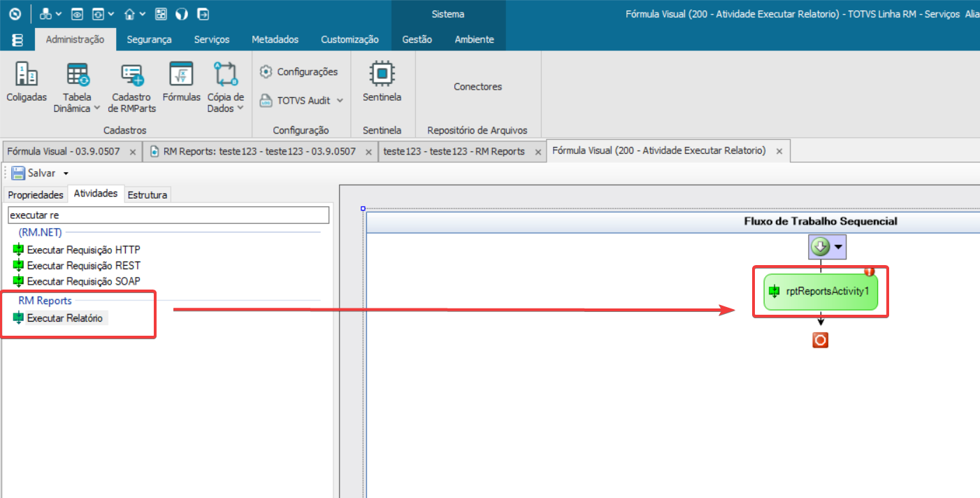
Task: Click the Cópia de Dados ribbon icon
Action: tap(226, 76)
